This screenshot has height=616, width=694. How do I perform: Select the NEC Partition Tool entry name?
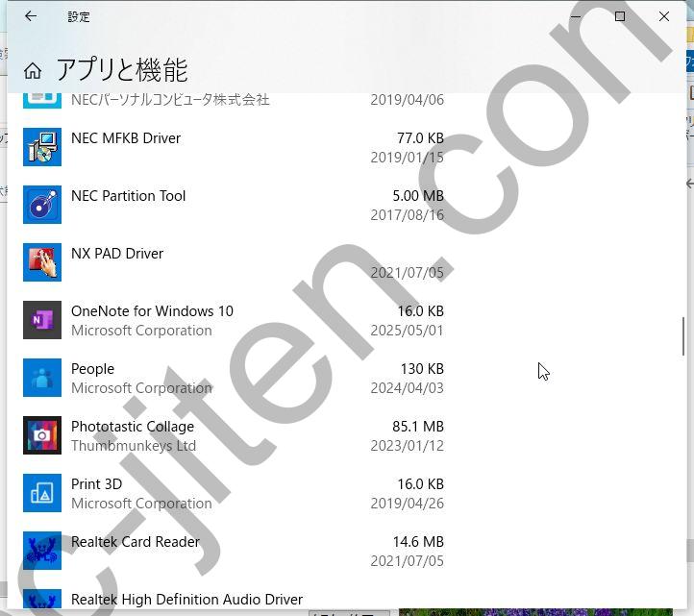click(128, 196)
